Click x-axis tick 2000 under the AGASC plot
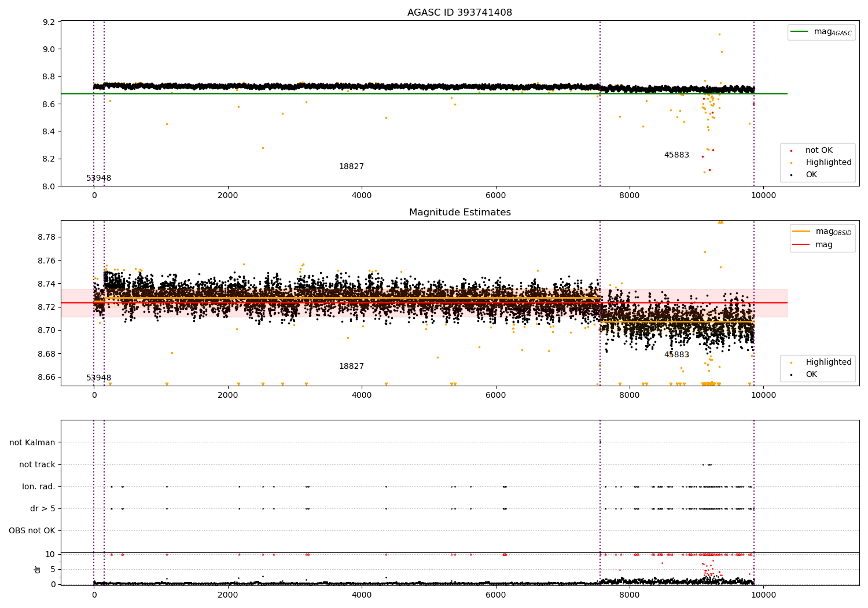This screenshot has width=868, height=608. coord(228,196)
